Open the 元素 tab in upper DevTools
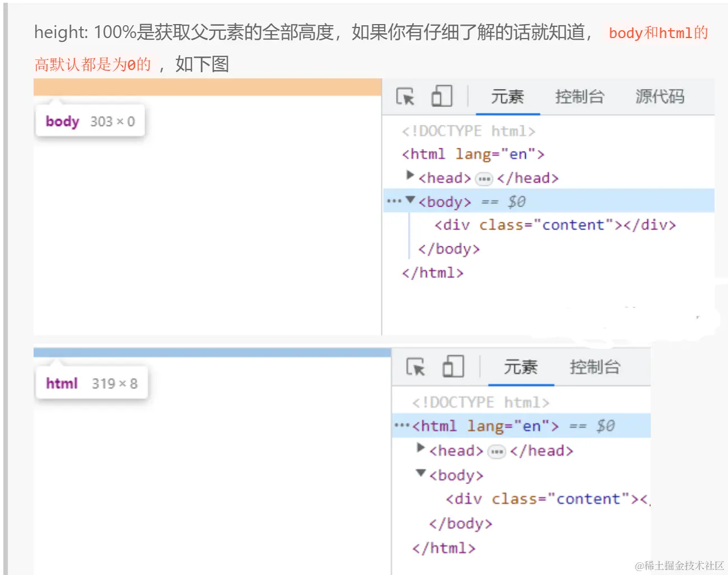Viewport: 728px width, 575px height. point(507,97)
